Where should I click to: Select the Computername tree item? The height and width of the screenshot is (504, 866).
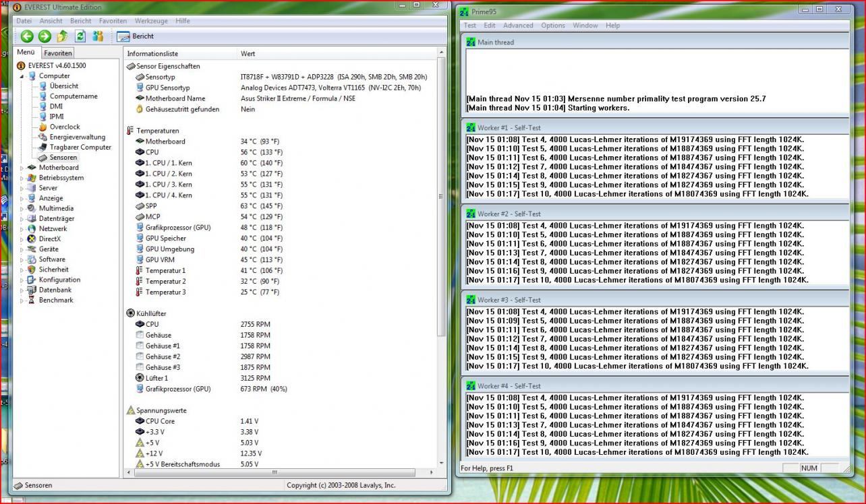pyautogui.click(x=74, y=96)
